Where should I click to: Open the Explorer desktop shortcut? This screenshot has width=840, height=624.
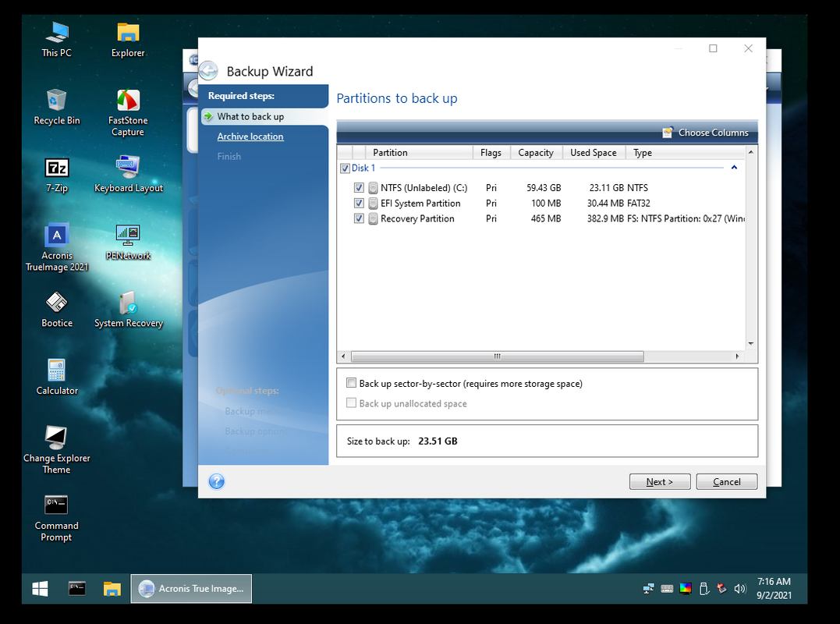point(128,39)
